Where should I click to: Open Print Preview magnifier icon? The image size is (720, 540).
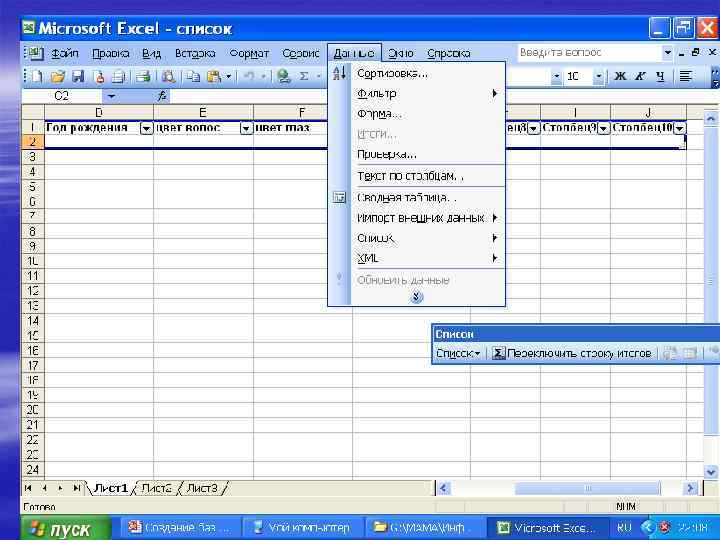pyautogui.click(x=168, y=76)
